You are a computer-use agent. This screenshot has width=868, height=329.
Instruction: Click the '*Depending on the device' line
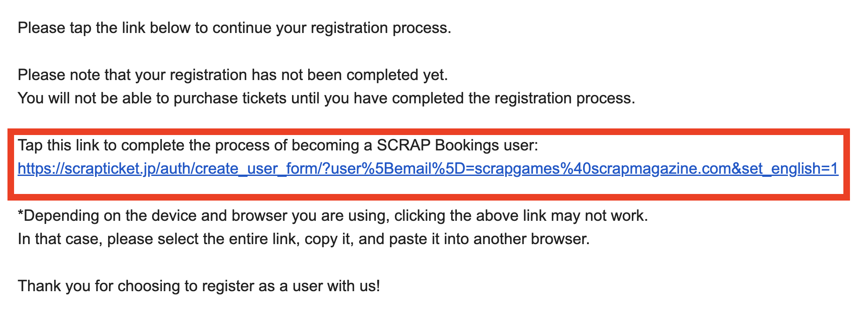coord(333,216)
